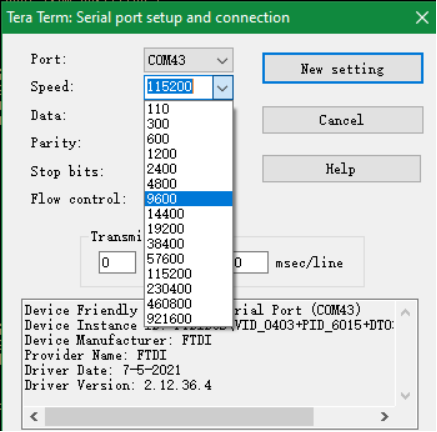Pick 921600 in the speed list
Image resolution: width=437 pixels, height=432 pixels.
point(188,319)
